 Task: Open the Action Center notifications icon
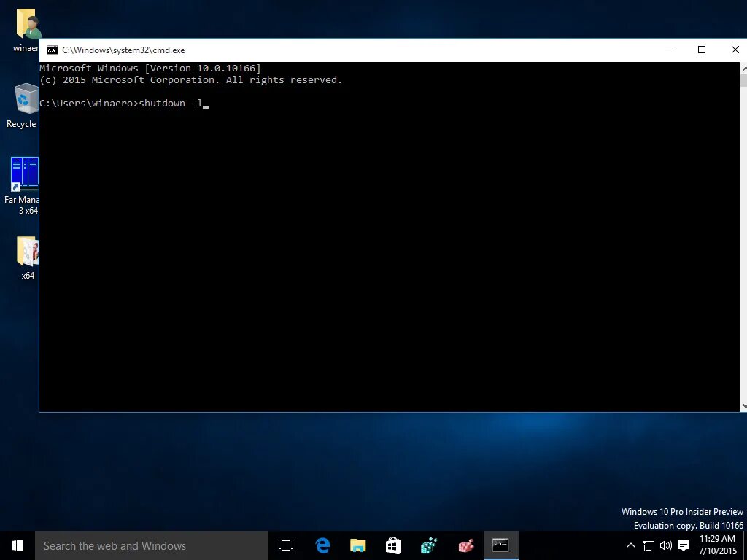[684, 545]
